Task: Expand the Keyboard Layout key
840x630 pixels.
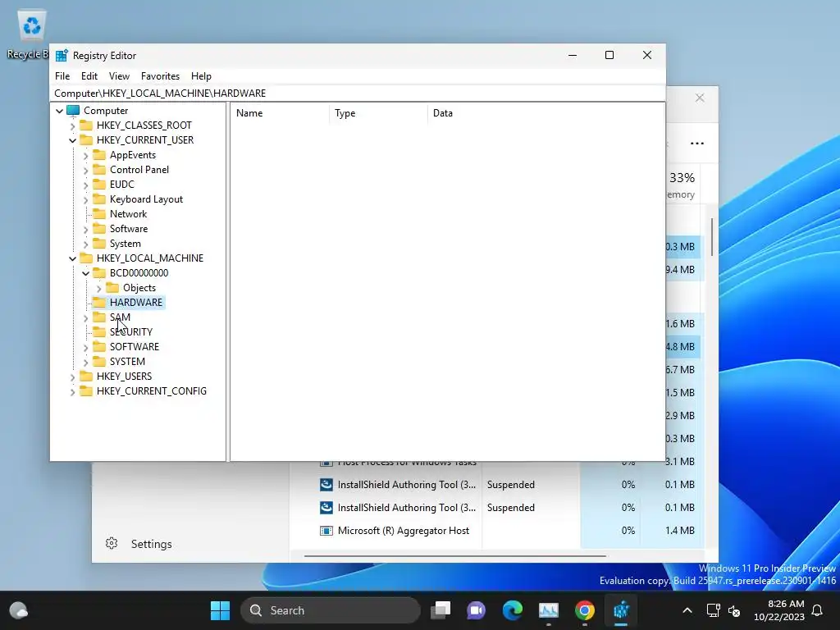Action: [x=85, y=200]
